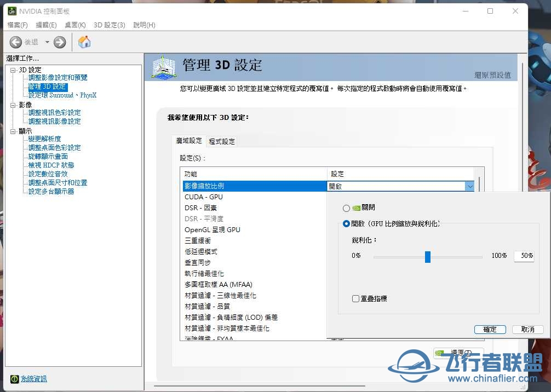Open the 桌面(K) menu

[x=75, y=25]
